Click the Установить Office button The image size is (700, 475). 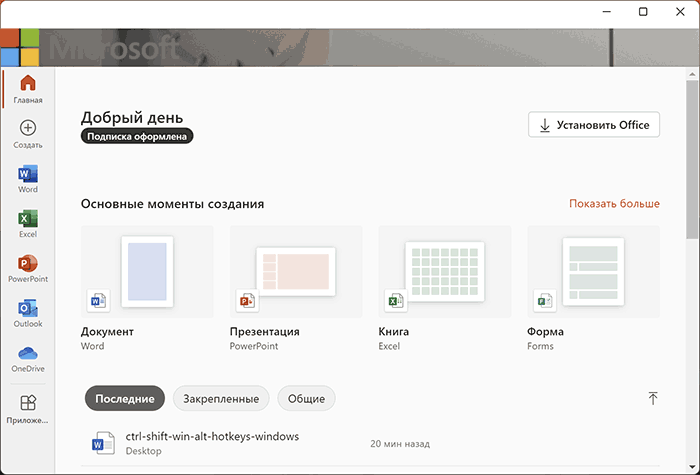[x=594, y=125]
